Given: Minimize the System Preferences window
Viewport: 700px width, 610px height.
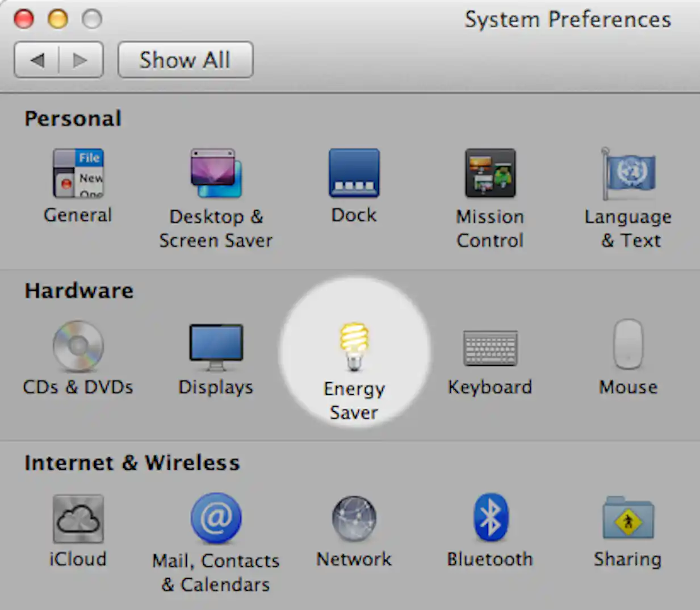Looking at the screenshot, I should pos(57,18).
